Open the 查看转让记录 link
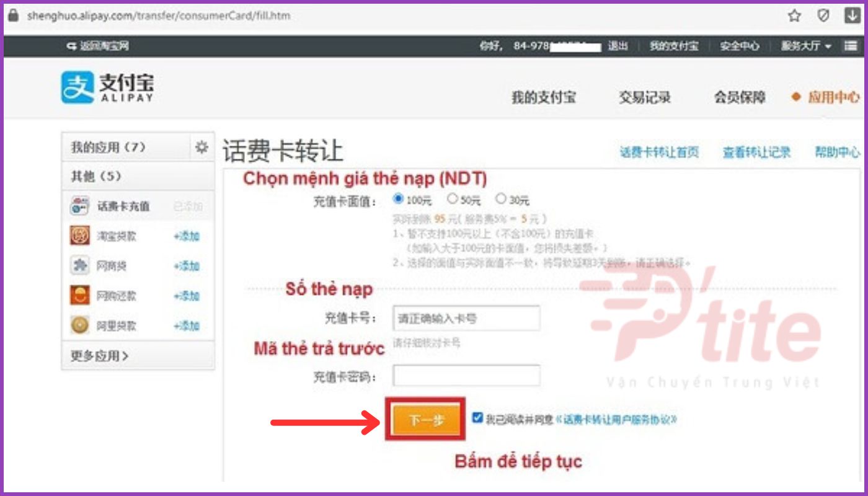The image size is (868, 496). coord(756,152)
